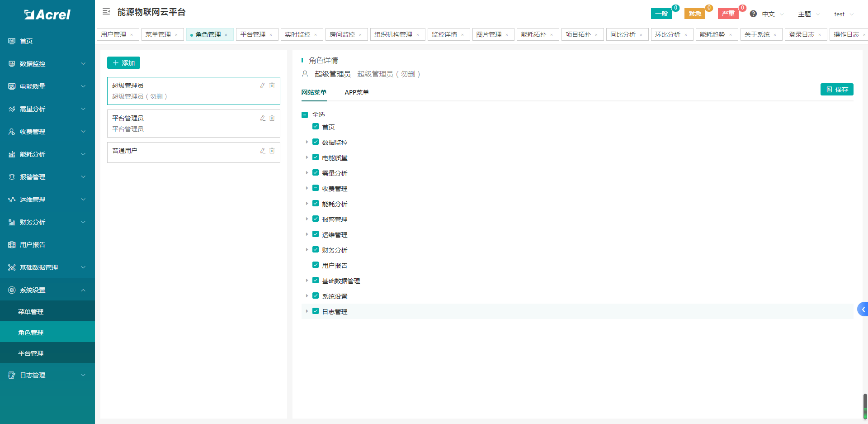Uncheck the 用户报告 menu checkbox
The height and width of the screenshot is (424, 868).
(x=316, y=265)
